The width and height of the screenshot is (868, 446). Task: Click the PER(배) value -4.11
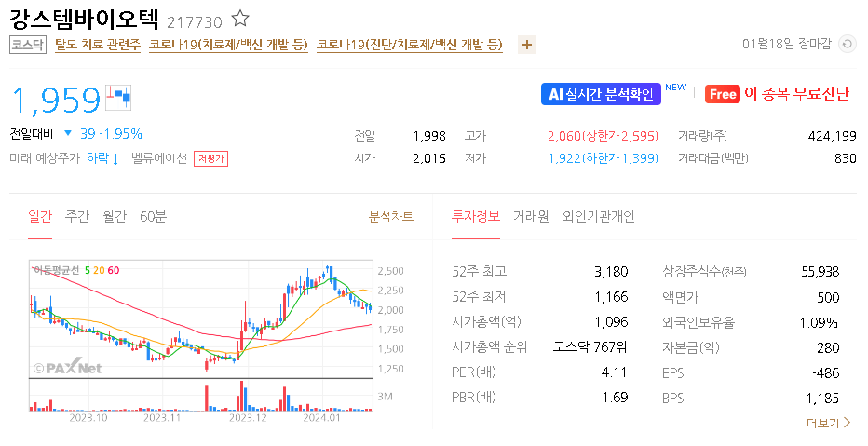pyautogui.click(x=612, y=372)
